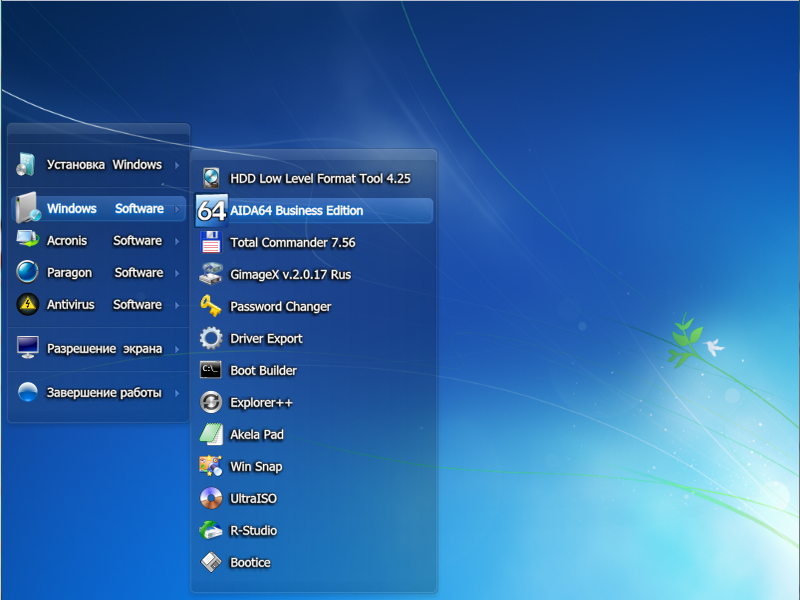This screenshot has height=600, width=800.
Task: Click the UltraISO disc icon
Action: coord(211,498)
